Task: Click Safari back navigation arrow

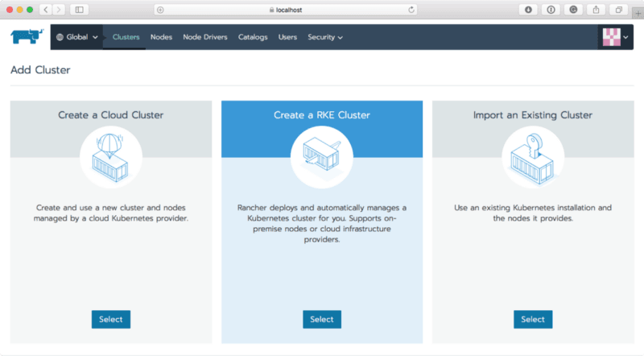Action: pos(44,10)
